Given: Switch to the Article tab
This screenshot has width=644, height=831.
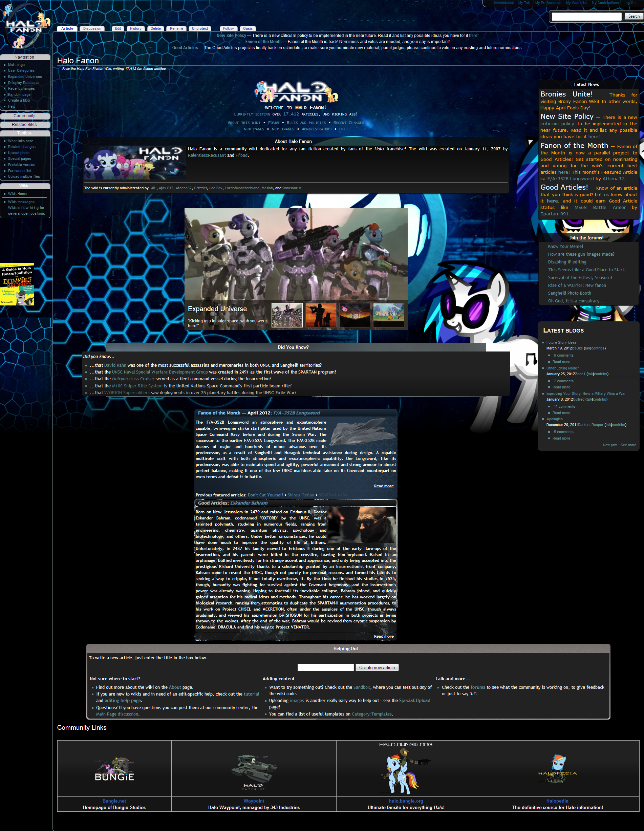Looking at the screenshot, I should tap(67, 28).
